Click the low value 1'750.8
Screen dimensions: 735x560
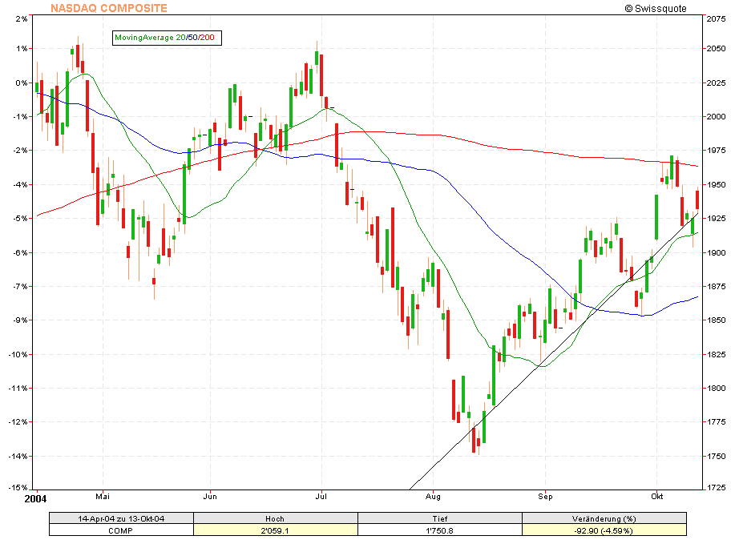440,530
